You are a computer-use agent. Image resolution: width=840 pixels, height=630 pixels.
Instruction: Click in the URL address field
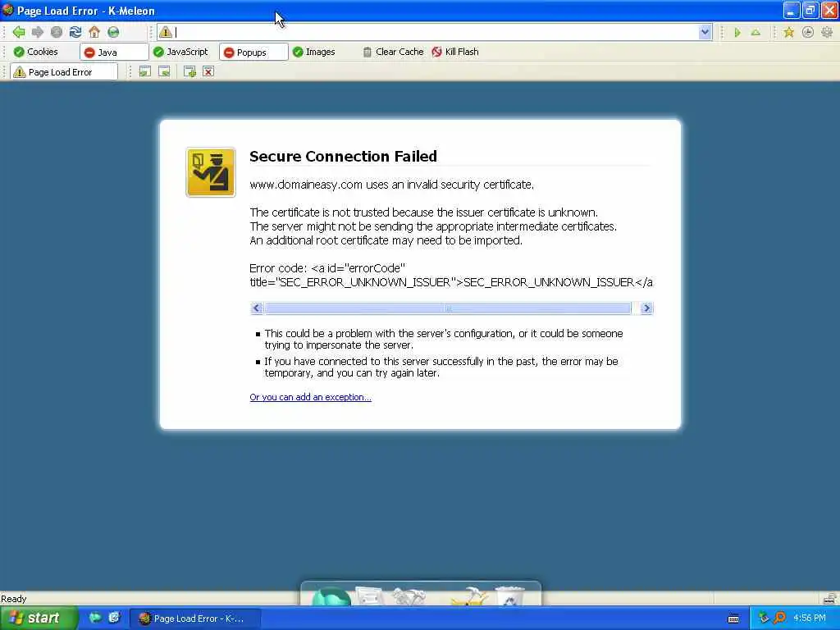pos(436,32)
